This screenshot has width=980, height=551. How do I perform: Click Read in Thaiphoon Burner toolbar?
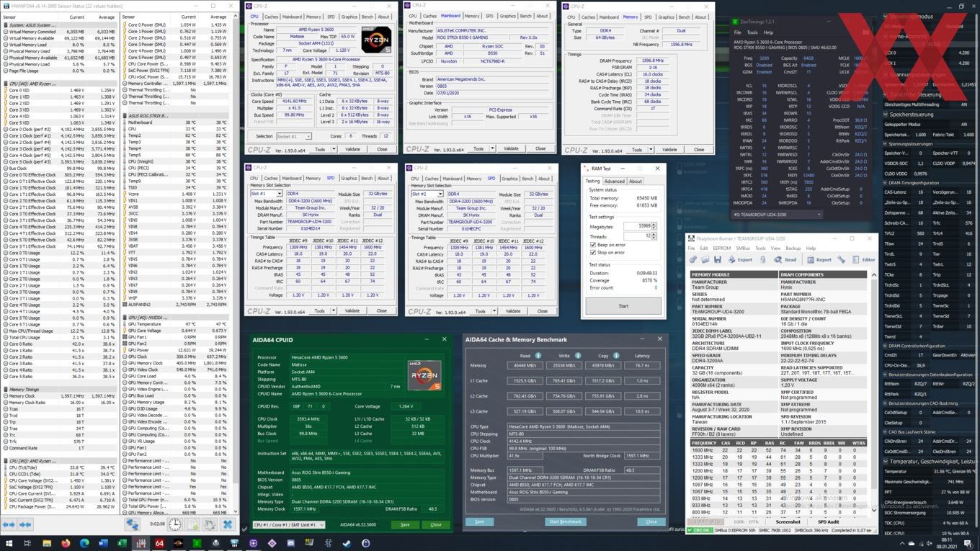coord(785,259)
